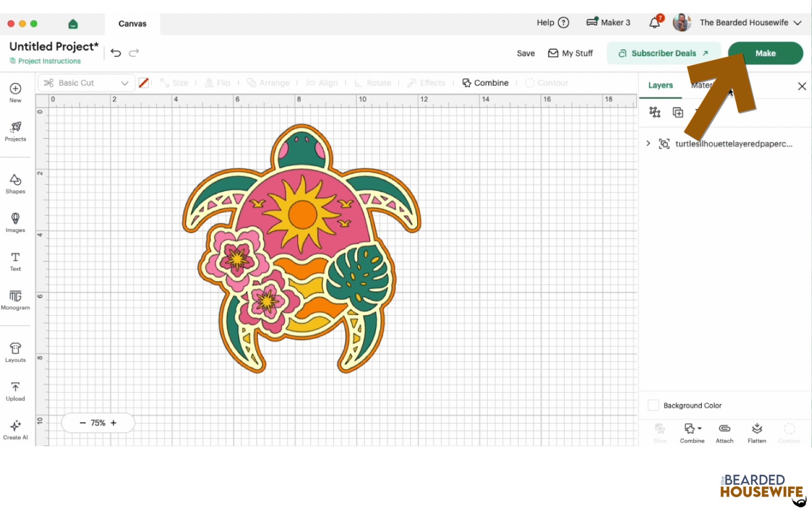This screenshot has height=516, width=812.
Task: Open the Help menu
Action: pyautogui.click(x=553, y=22)
